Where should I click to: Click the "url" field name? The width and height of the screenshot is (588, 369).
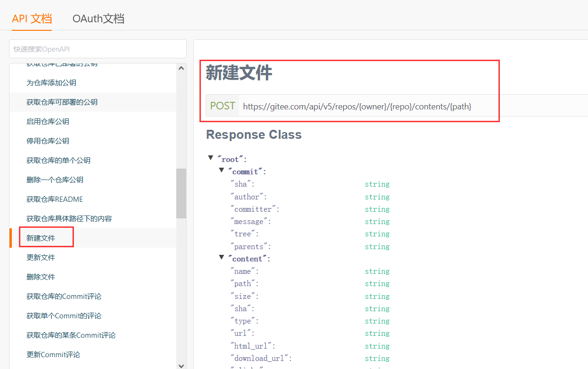point(243,333)
